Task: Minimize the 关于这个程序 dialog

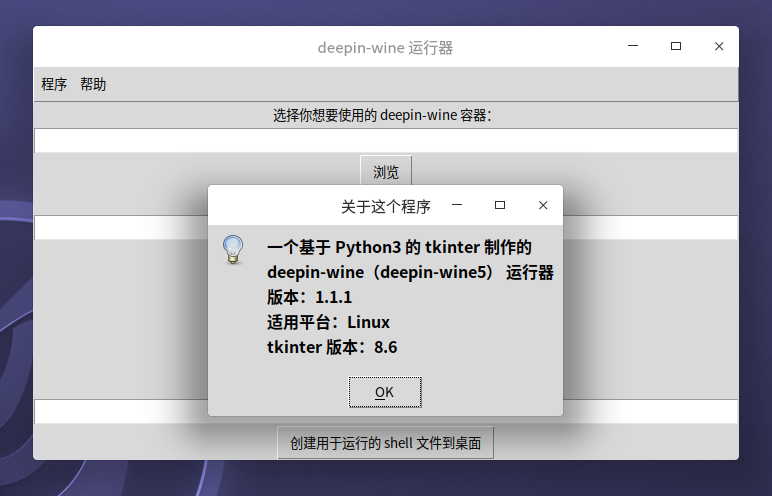Action: pyautogui.click(x=457, y=205)
